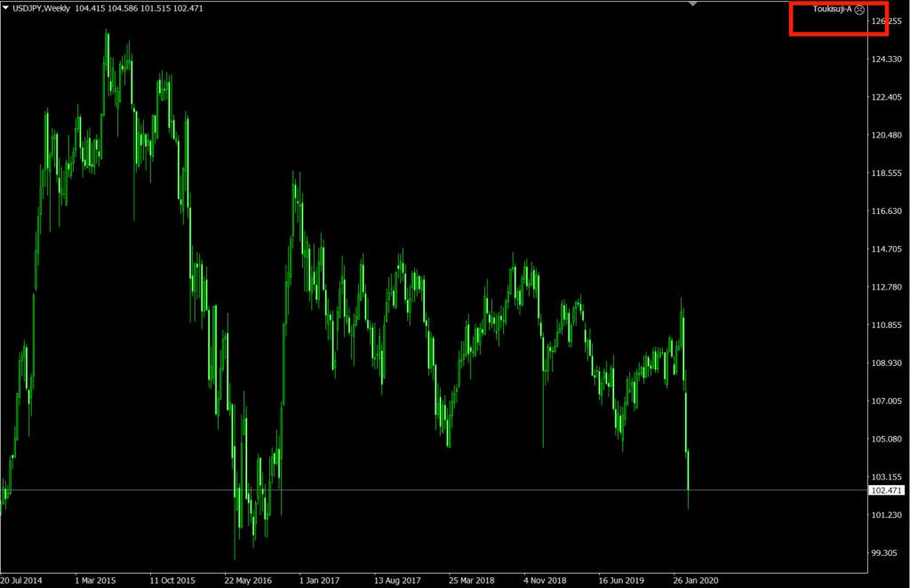Viewport: 910px width, 588px height.
Task: Select the 26 Jan 2020 date label
Action: click(696, 580)
